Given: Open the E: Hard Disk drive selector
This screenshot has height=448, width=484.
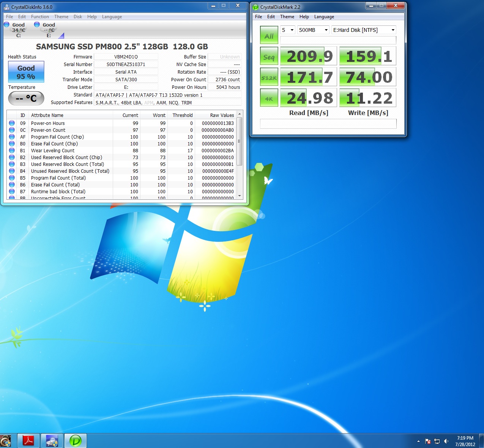Looking at the screenshot, I should click(x=364, y=30).
